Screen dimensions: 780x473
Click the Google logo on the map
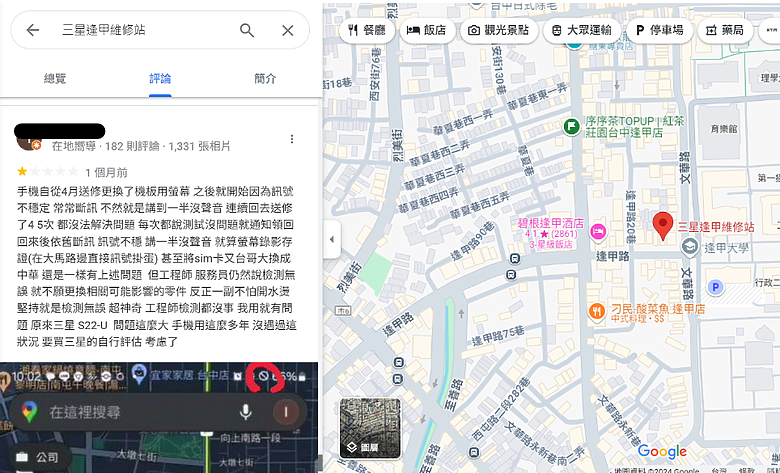tap(662, 452)
